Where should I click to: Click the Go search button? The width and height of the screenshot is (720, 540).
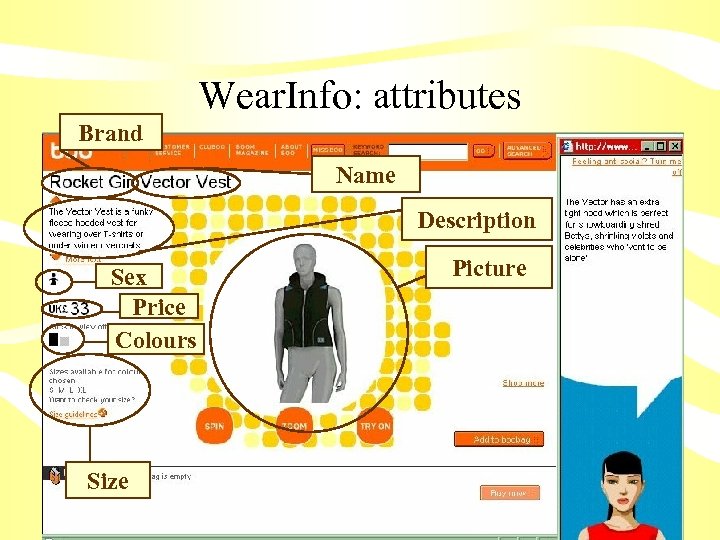click(483, 151)
